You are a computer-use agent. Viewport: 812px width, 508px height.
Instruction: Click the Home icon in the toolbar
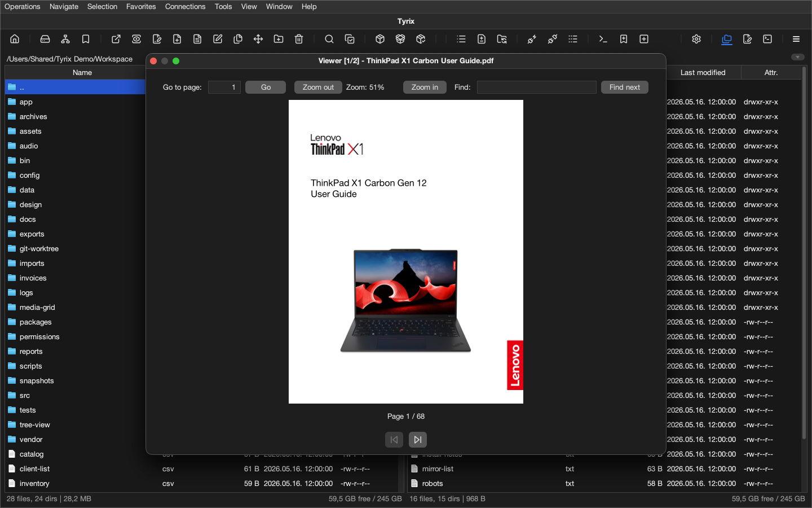click(15, 39)
